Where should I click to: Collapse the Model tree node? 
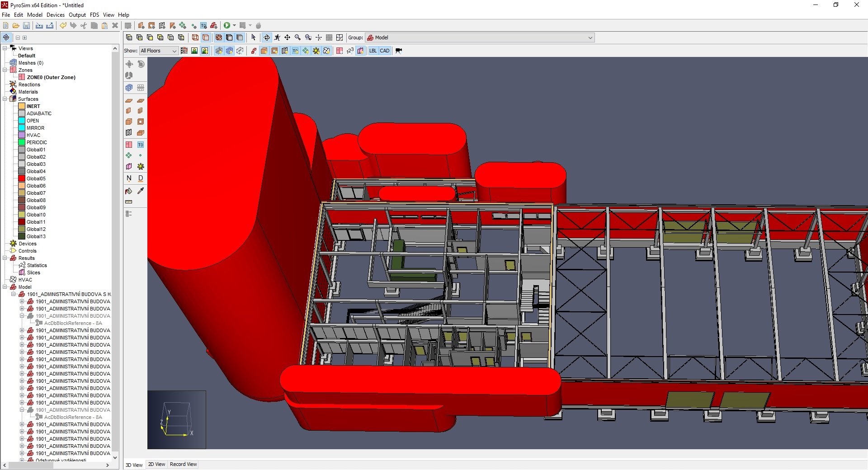[x=5, y=287]
